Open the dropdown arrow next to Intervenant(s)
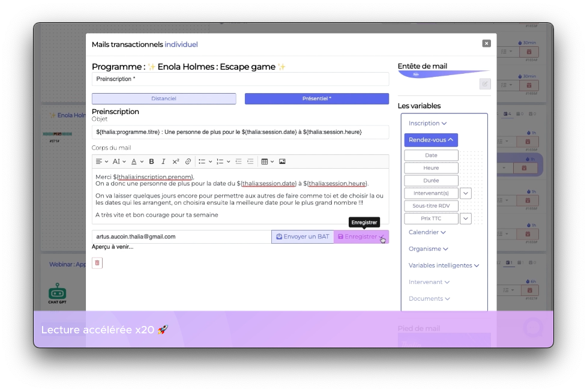 tap(465, 193)
